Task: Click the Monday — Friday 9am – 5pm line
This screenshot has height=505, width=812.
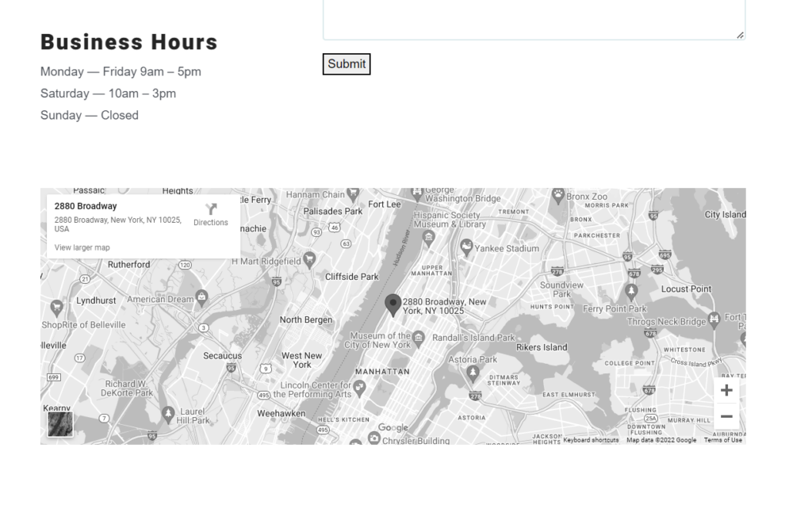Action: (x=121, y=71)
